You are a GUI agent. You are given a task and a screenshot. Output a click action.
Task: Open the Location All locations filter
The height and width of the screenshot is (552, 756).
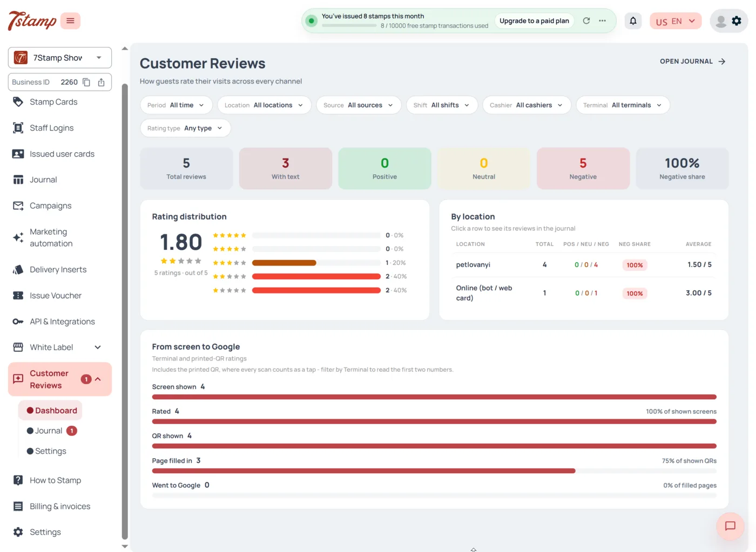pyautogui.click(x=264, y=105)
